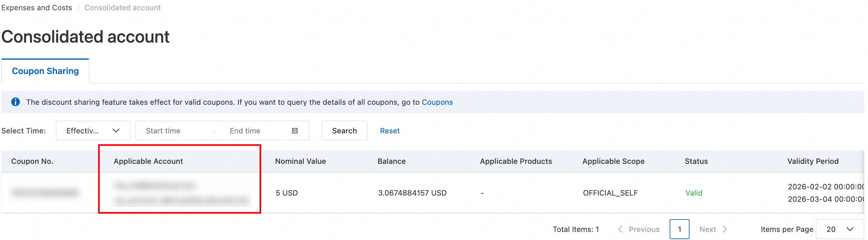Click the Search button

(344, 131)
